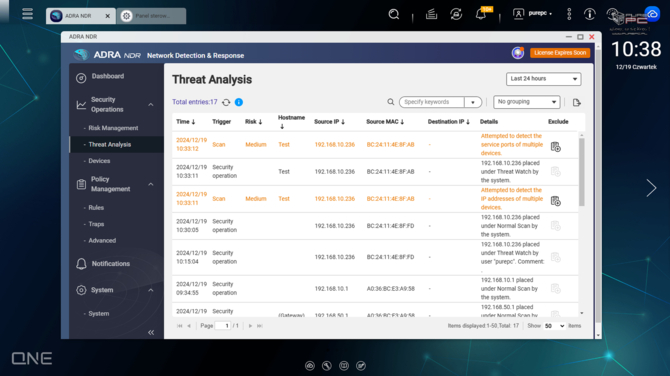This screenshot has height=376, width=670.
Task: Open the system info dashboard icon
Action: [590, 14]
